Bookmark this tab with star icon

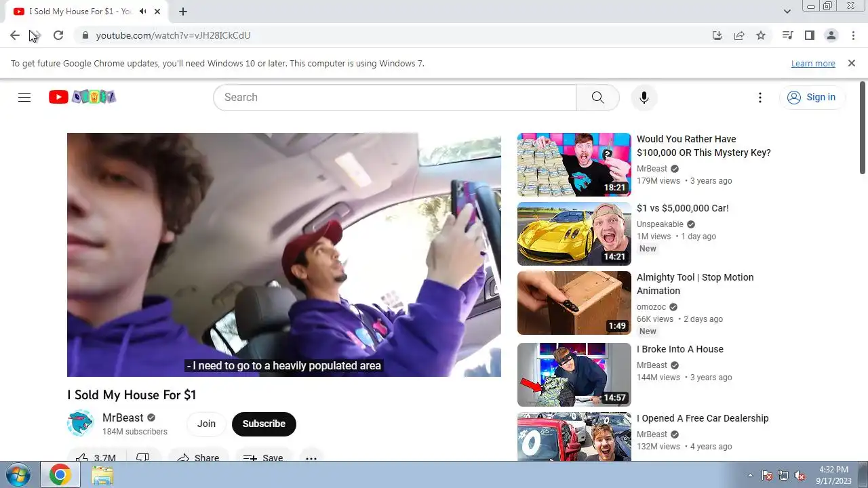pos(761,35)
